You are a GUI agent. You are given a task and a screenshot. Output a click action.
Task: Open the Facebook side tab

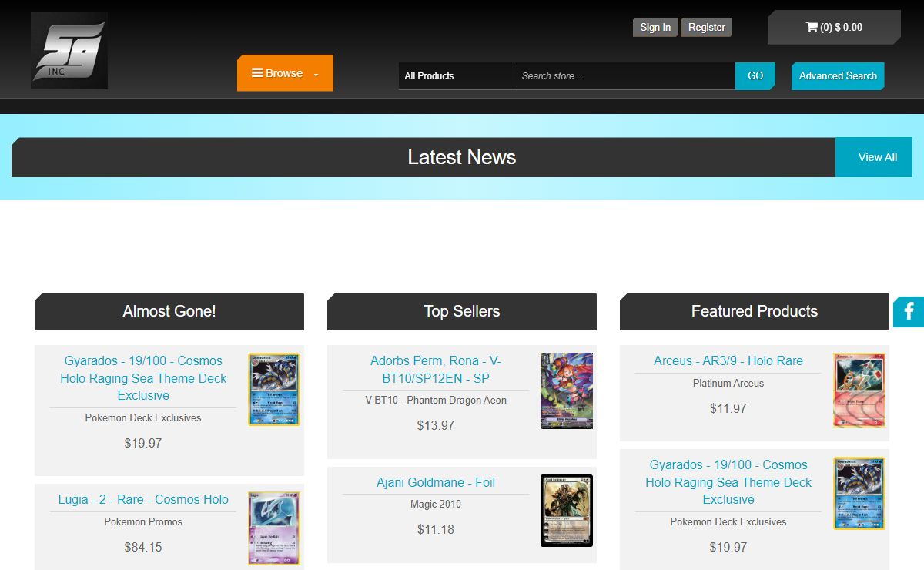[909, 311]
